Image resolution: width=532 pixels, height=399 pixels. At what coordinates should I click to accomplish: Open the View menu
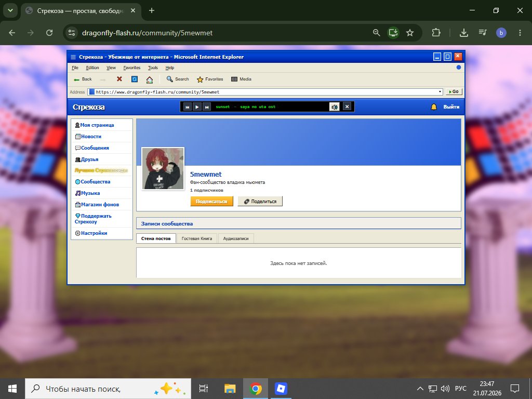[111, 68]
